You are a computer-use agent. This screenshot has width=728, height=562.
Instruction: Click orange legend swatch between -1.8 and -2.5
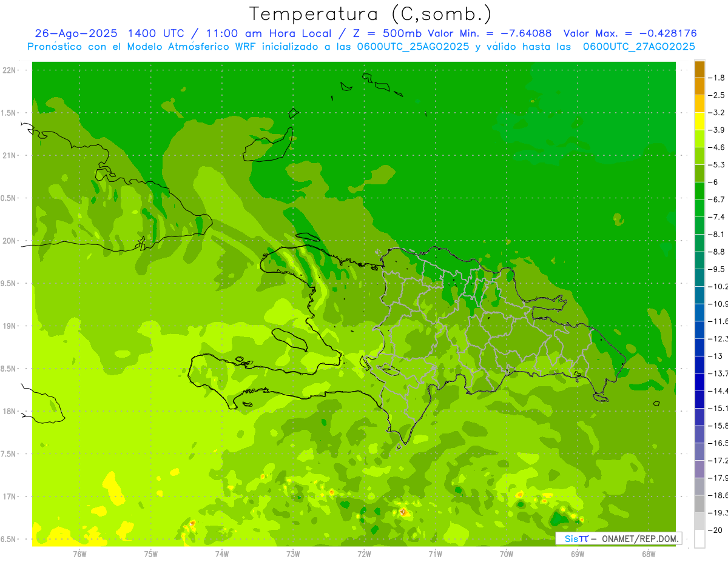coord(699,87)
